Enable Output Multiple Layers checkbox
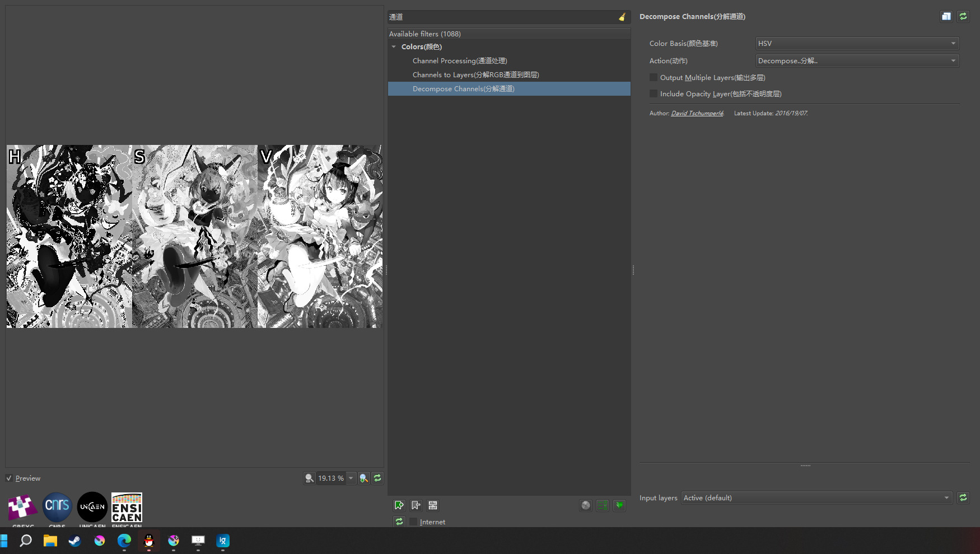Image resolution: width=980 pixels, height=554 pixels. 654,77
